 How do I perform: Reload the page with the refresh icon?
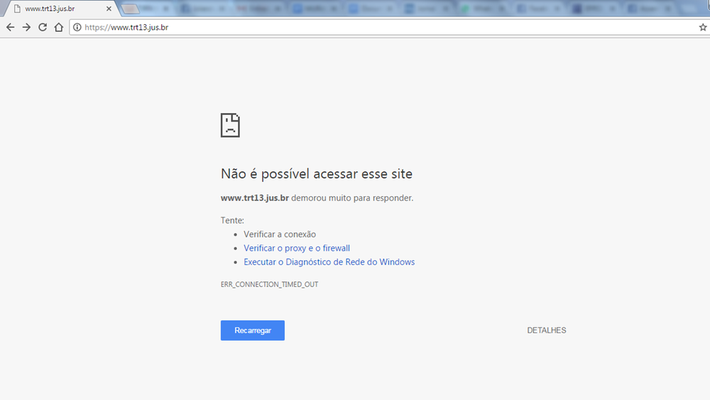43,28
